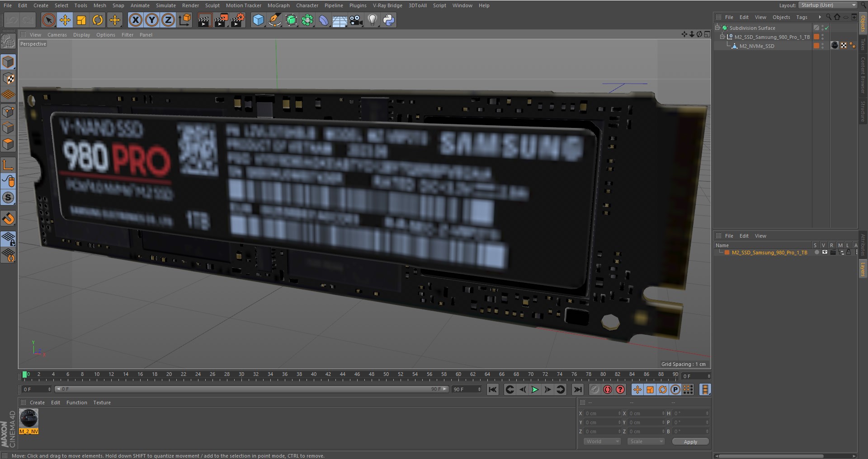
Task: Open the Objects tab on right edge
Action: 863,23
